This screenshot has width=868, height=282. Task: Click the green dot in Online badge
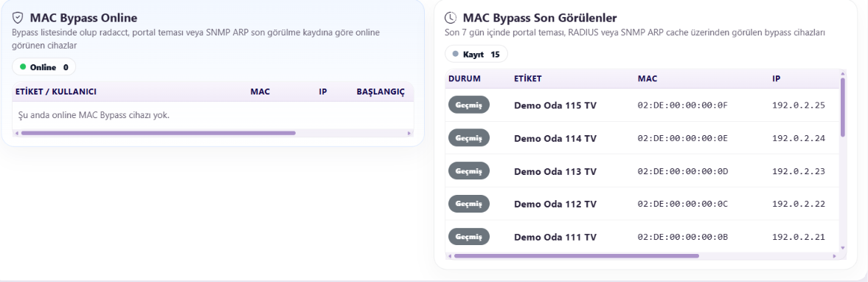tap(23, 67)
